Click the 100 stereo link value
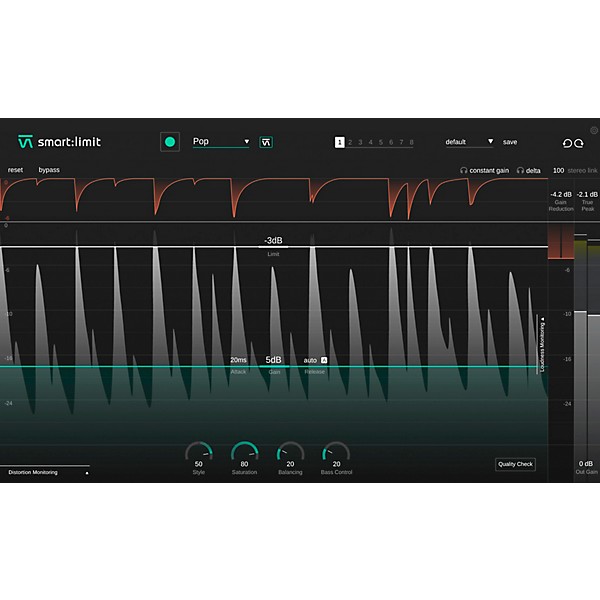 click(x=558, y=170)
